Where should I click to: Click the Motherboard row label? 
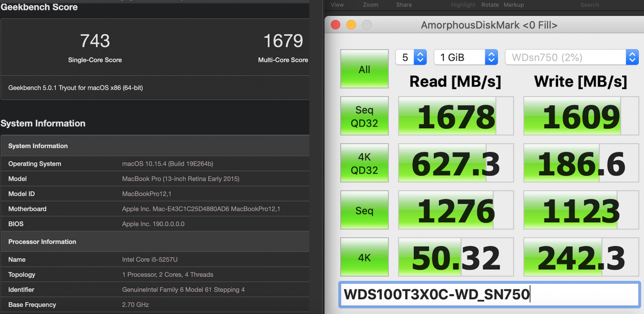tap(27, 209)
